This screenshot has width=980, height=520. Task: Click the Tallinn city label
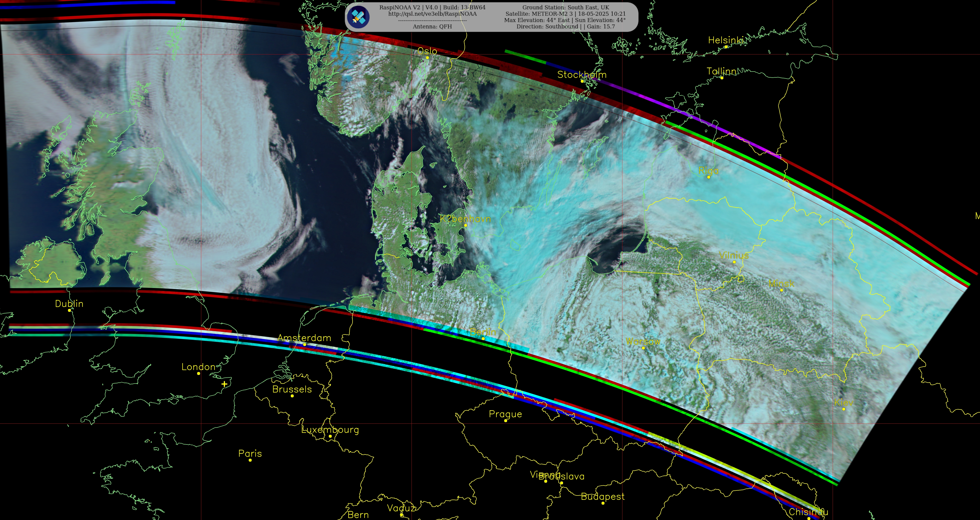click(x=721, y=71)
